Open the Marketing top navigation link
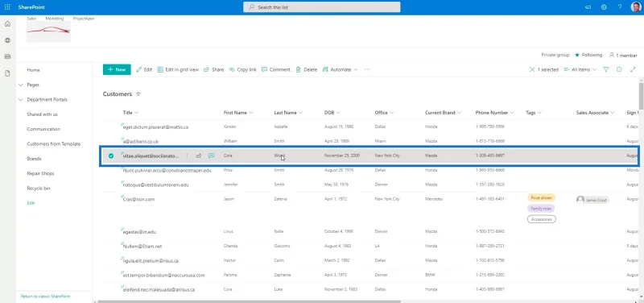The height and width of the screenshot is (303, 644). coord(55,19)
